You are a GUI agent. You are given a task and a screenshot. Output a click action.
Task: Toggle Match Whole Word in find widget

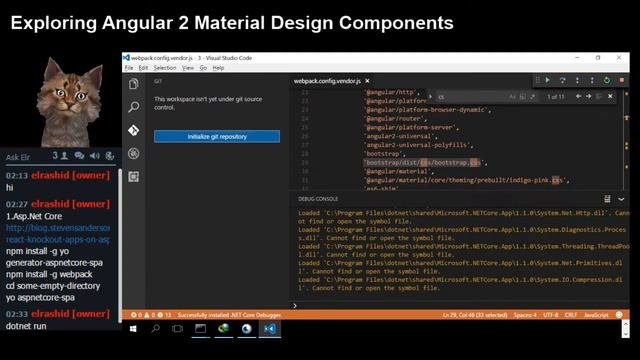(523, 97)
